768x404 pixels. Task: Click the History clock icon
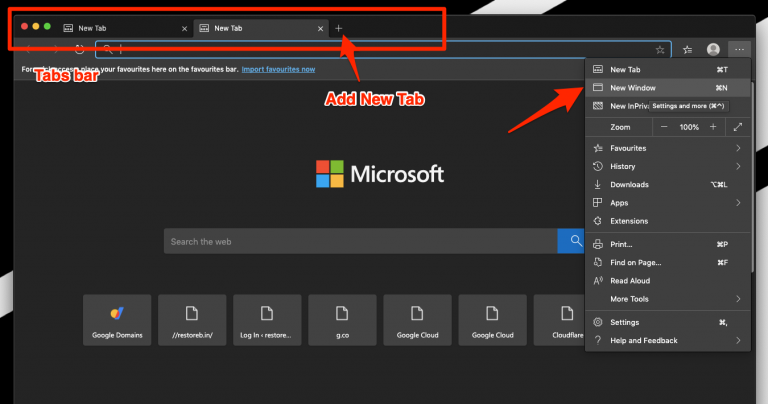pyautogui.click(x=598, y=166)
